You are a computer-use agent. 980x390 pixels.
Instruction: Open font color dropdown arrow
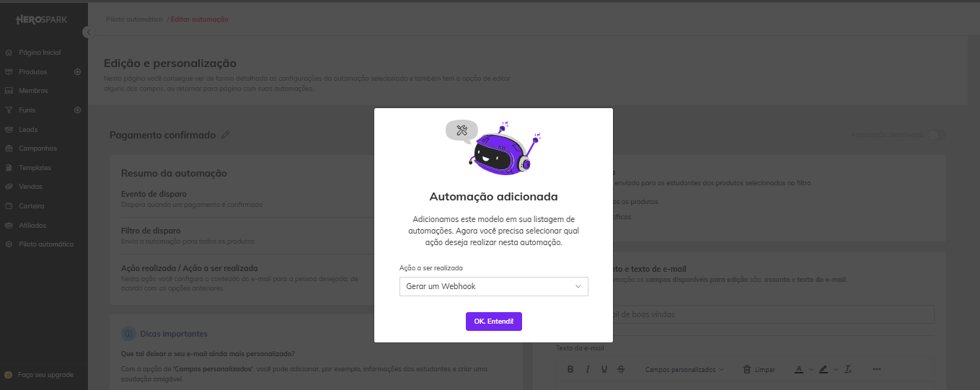(x=811, y=369)
